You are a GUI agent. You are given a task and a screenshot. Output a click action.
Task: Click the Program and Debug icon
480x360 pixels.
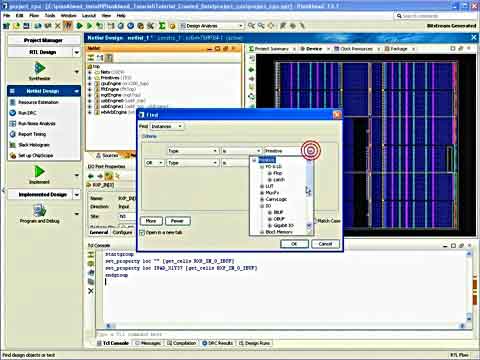39,211
